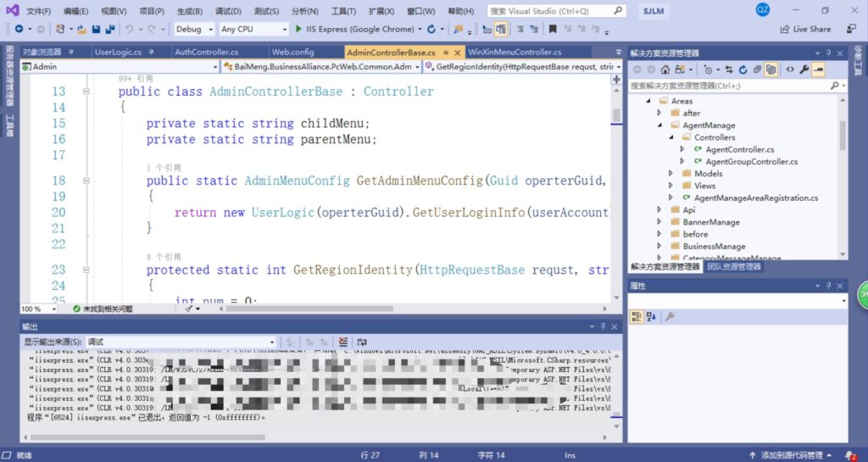Click the New Project toolbar icon

[x=60, y=29]
